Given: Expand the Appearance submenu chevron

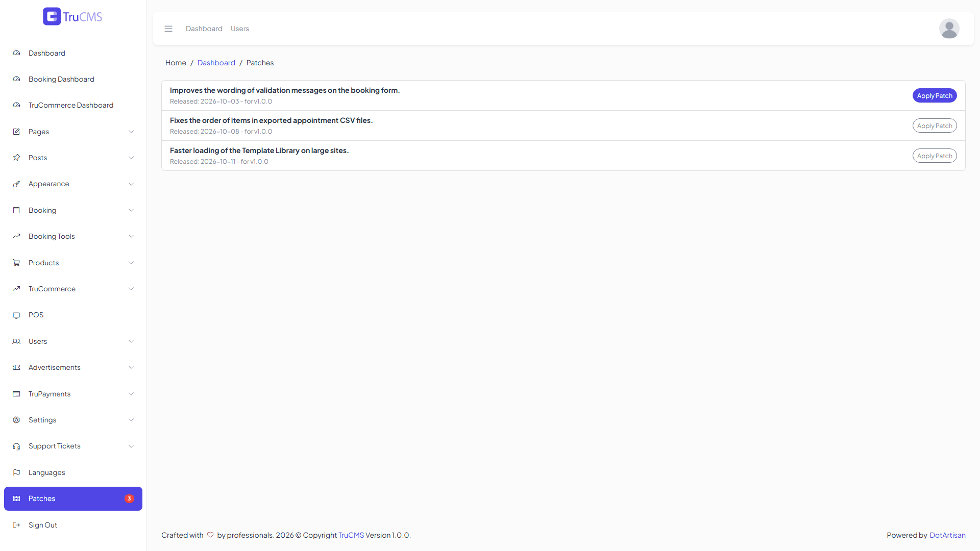Looking at the screenshot, I should [x=131, y=184].
